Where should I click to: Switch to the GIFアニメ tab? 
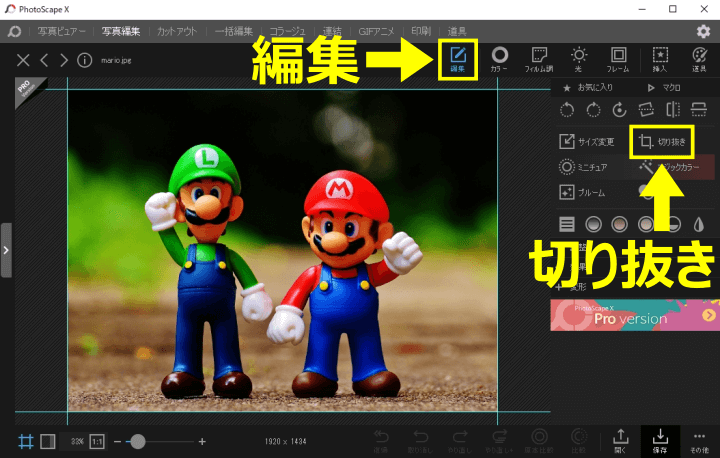(x=376, y=31)
